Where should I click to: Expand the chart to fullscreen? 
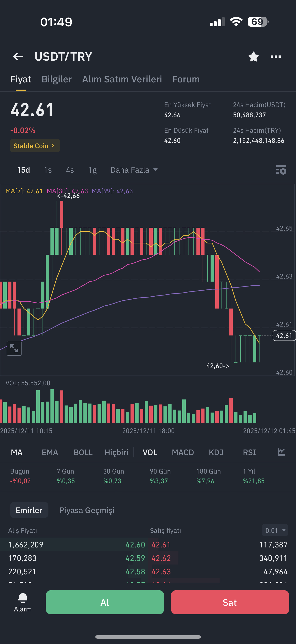pyautogui.click(x=14, y=348)
